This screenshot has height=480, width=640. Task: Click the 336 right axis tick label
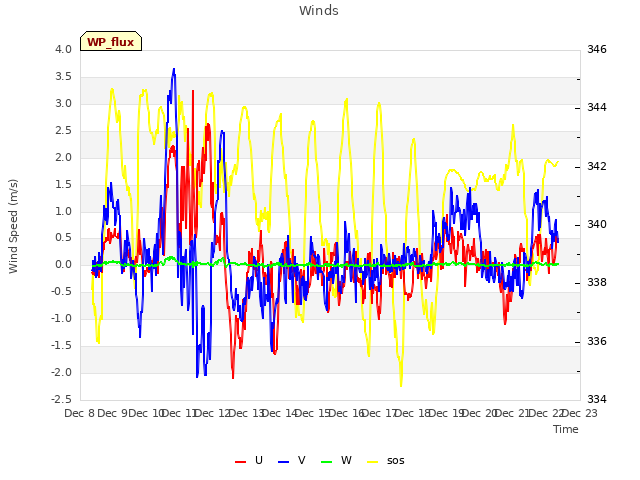point(597,341)
